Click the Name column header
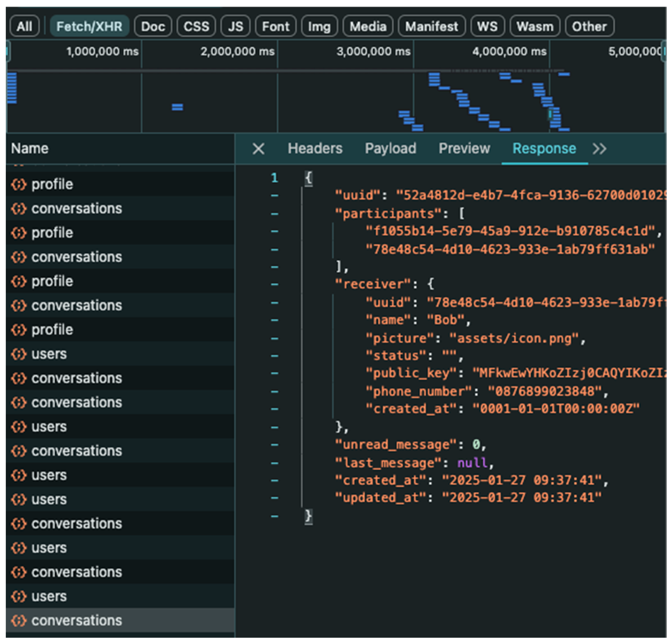The image size is (672, 644). [30, 149]
